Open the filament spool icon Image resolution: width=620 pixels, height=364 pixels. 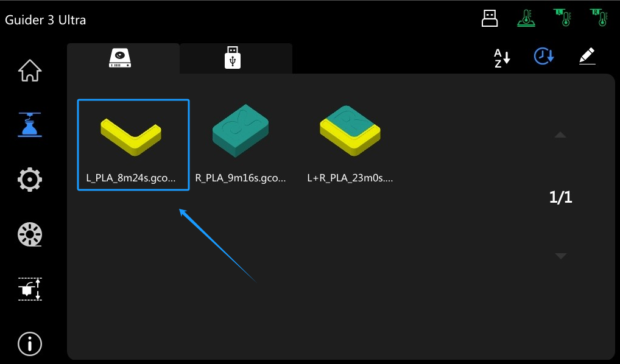(30, 234)
